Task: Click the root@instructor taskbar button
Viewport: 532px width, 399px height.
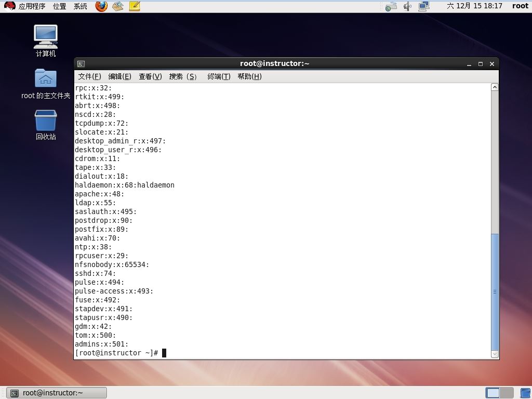Action: [x=57, y=393]
